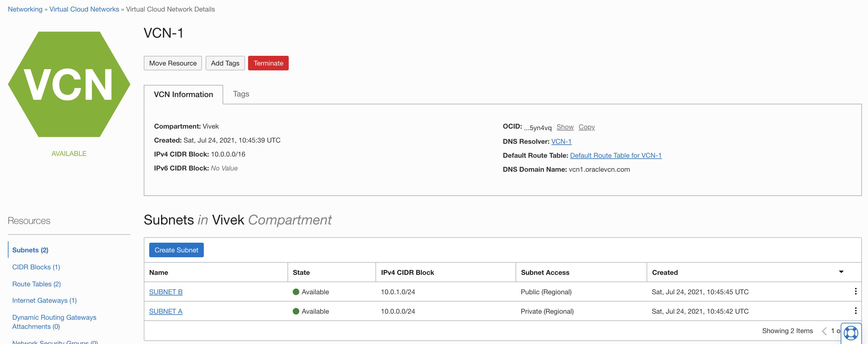Select the VCN Information tab
The image size is (868, 344).
coord(183,95)
